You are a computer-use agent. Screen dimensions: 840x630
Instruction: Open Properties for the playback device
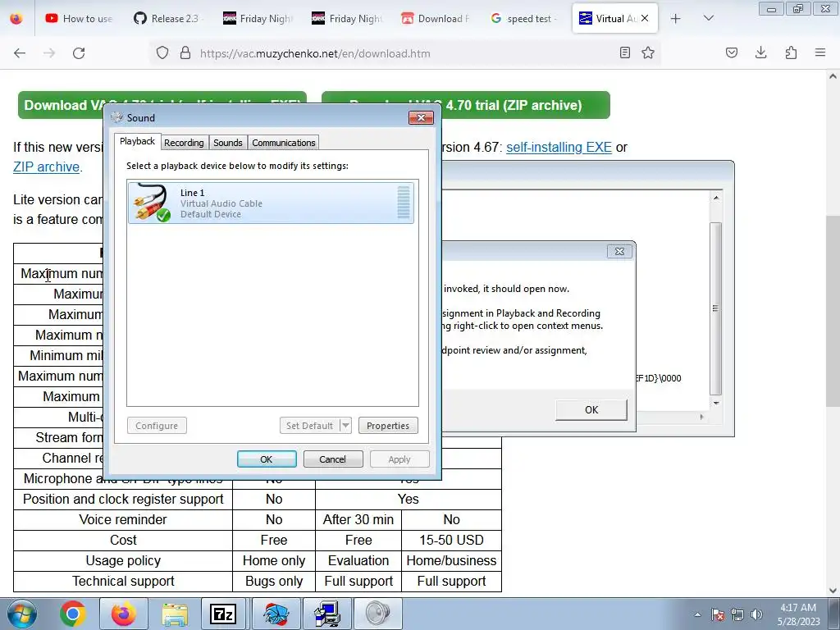[x=388, y=426]
